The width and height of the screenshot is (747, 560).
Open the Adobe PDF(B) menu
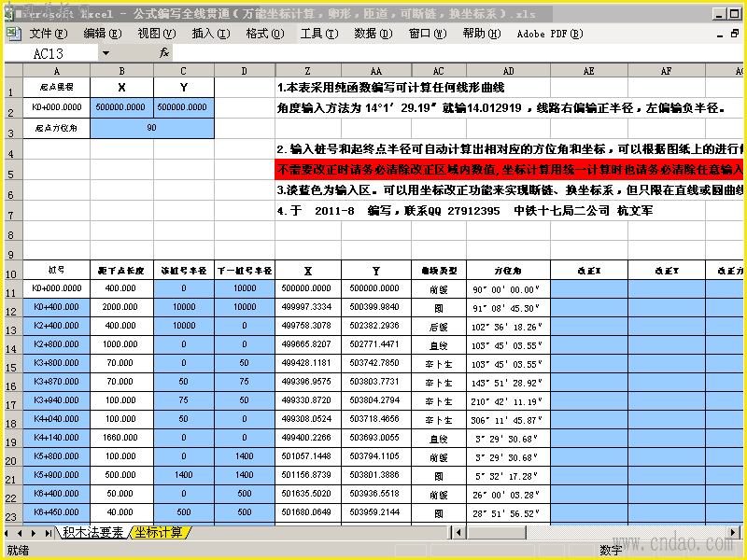tap(550, 34)
